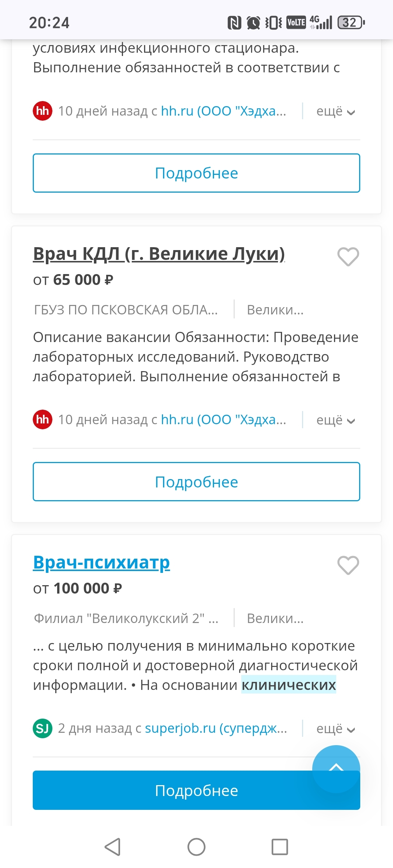This screenshot has width=393, height=868.
Task: Click SJ superjob logo icon
Action: (43, 728)
